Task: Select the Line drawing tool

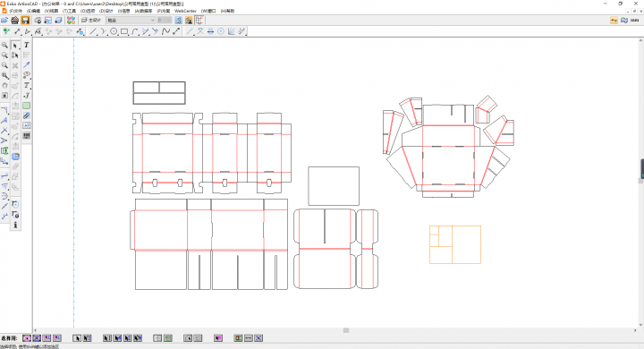Action: click(93, 31)
